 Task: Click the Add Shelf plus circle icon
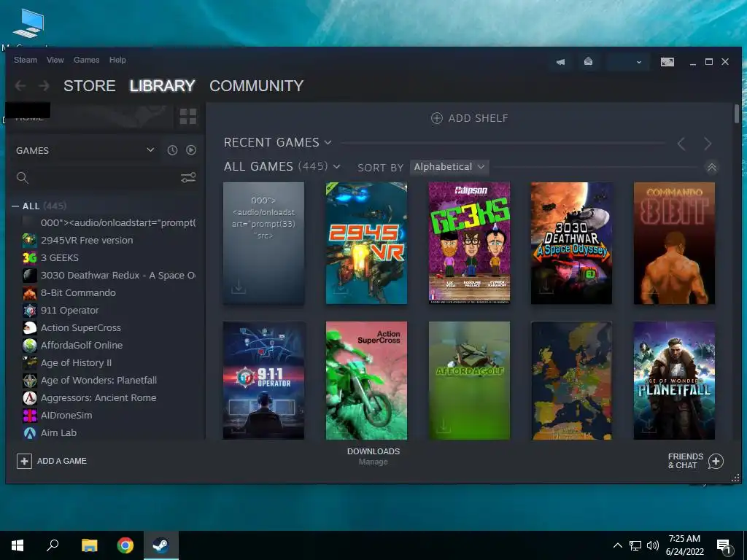click(436, 118)
